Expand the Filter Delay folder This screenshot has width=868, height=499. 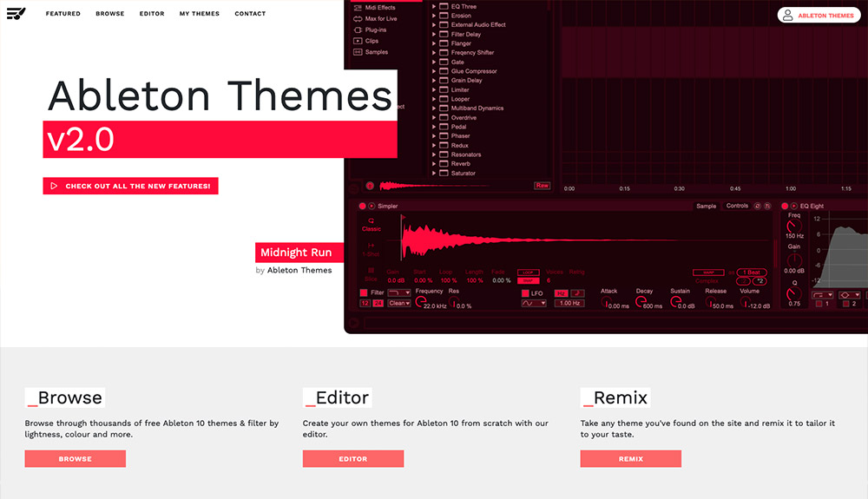click(434, 34)
